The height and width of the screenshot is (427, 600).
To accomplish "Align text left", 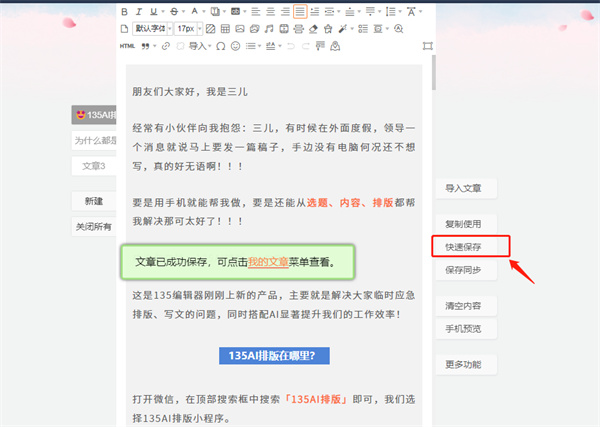I will point(256,12).
